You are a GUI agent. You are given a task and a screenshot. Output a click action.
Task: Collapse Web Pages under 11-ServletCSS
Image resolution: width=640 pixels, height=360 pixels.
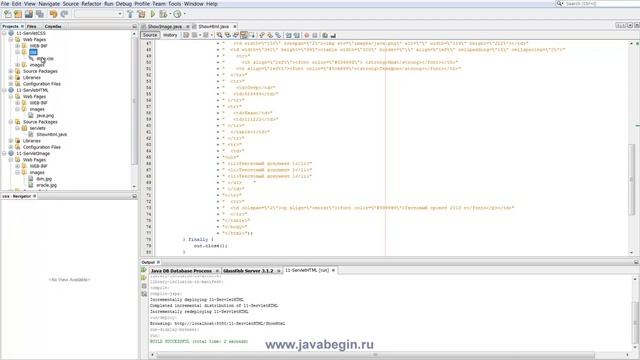click(x=11, y=40)
